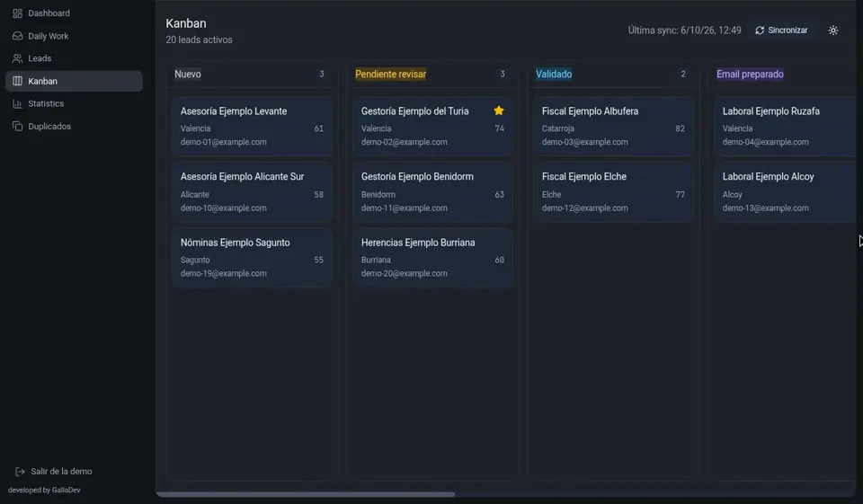Click the Burriana city label
863x504 pixels.
[x=376, y=260]
